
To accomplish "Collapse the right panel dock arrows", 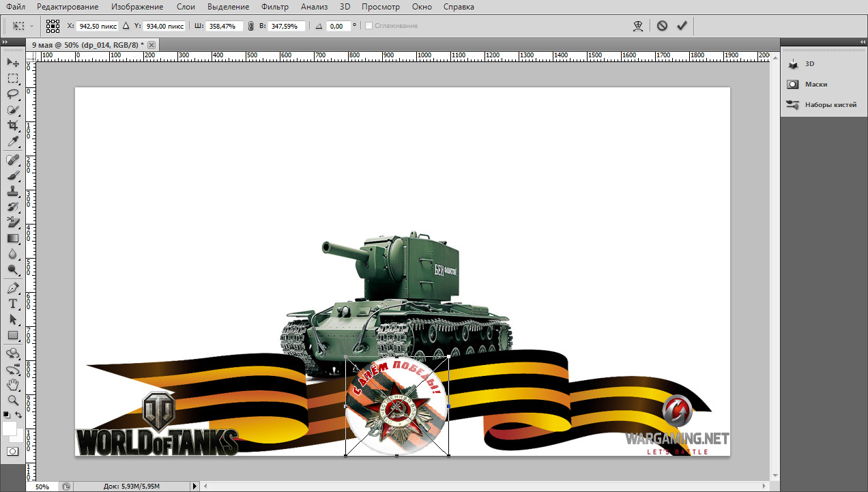I will (862, 42).
